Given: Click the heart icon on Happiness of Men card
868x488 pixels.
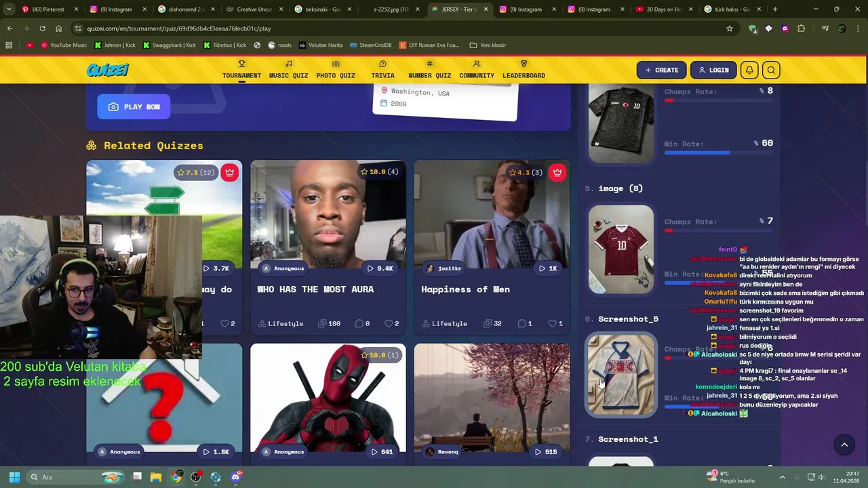Looking at the screenshot, I should click(x=552, y=323).
